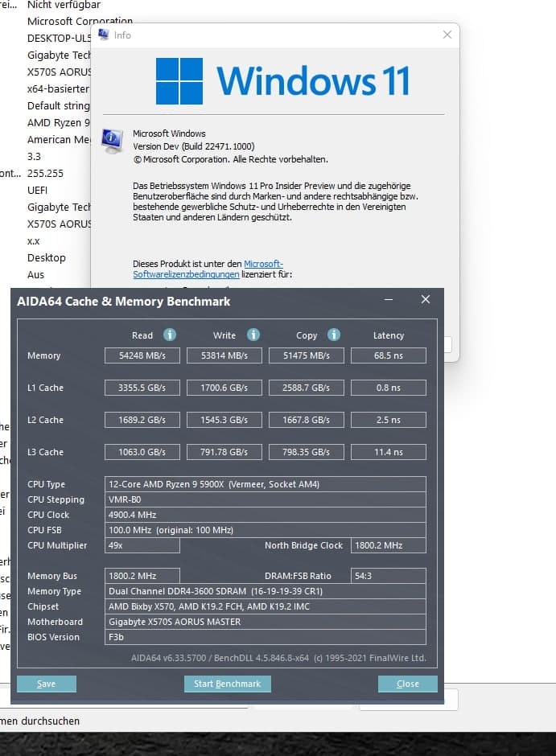
Task: Click Chipset AMD Bixby X570 field
Action: click(x=266, y=606)
